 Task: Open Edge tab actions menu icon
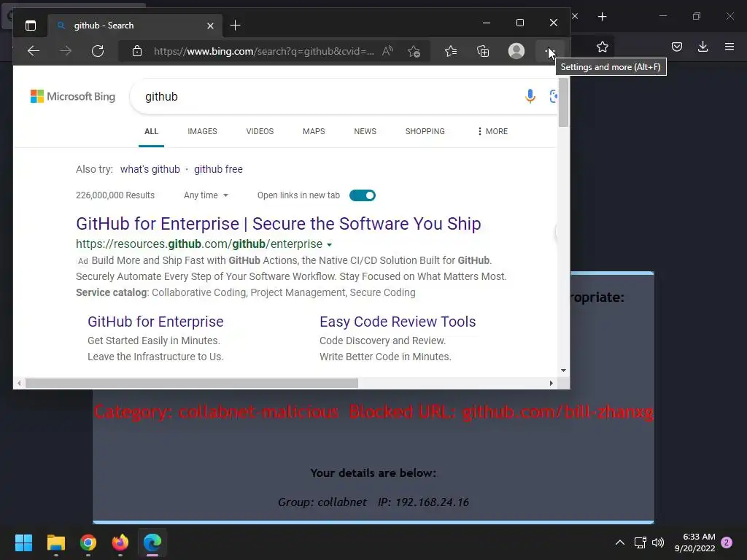31,26
